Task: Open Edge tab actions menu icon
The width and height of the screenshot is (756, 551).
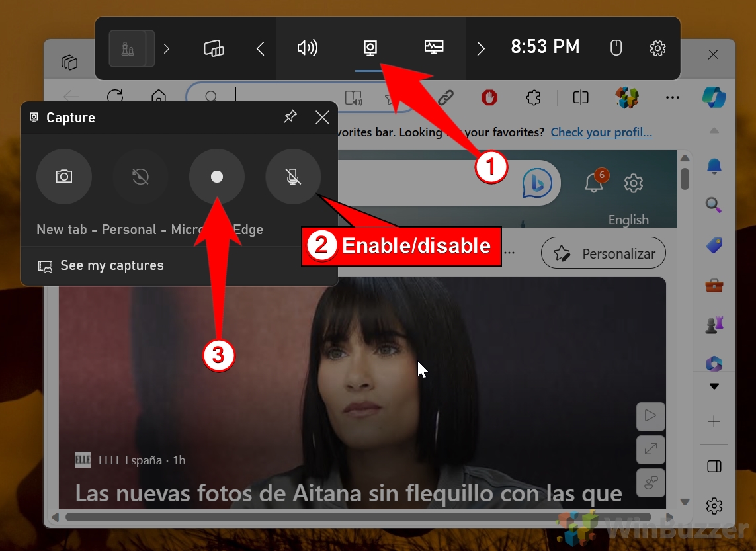Action: click(69, 62)
